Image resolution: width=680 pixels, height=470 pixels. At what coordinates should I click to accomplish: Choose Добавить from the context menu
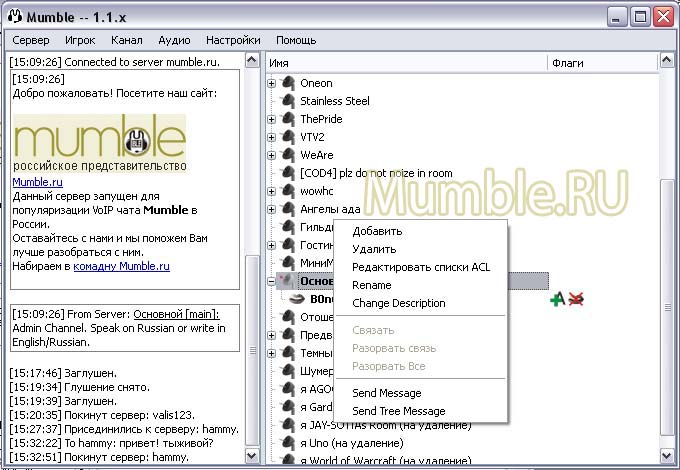tap(377, 231)
